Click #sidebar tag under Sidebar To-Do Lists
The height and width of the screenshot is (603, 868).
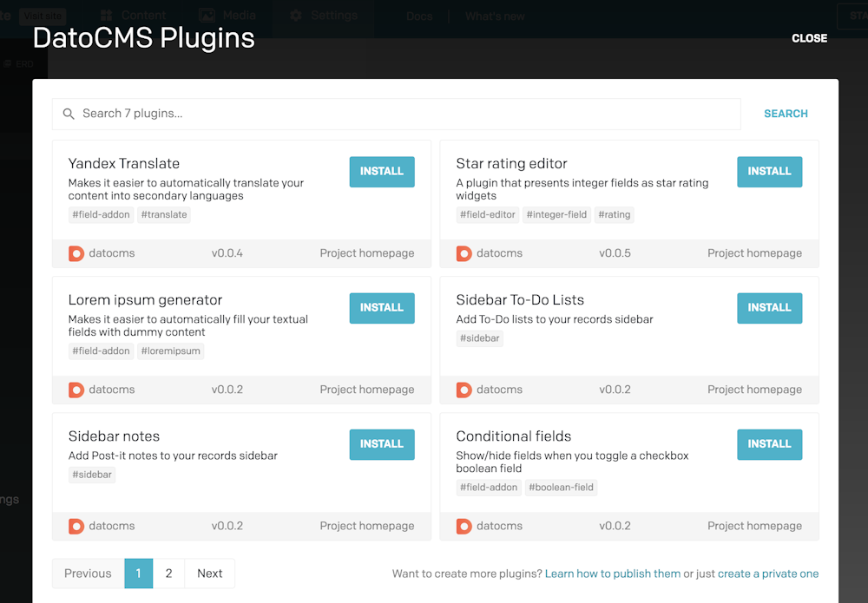pos(479,338)
